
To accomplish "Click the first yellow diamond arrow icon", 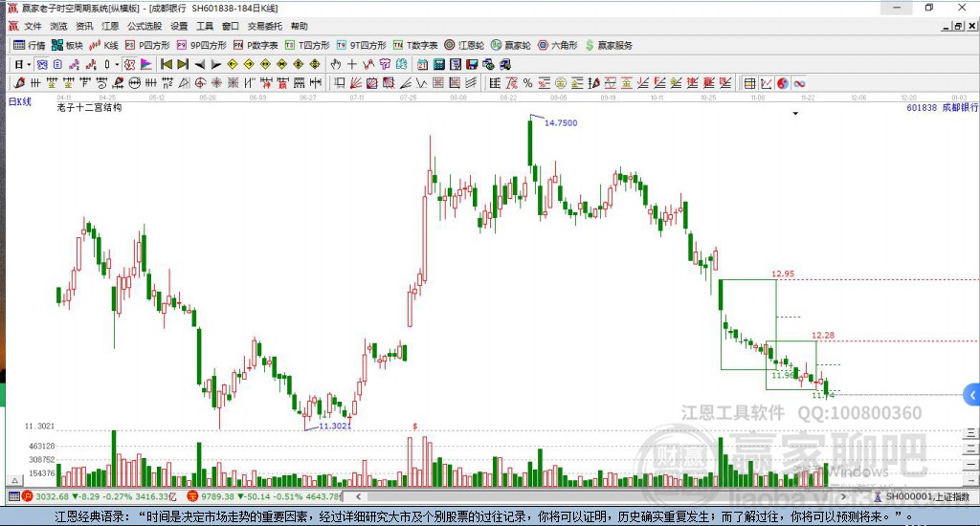I will click(x=232, y=64).
